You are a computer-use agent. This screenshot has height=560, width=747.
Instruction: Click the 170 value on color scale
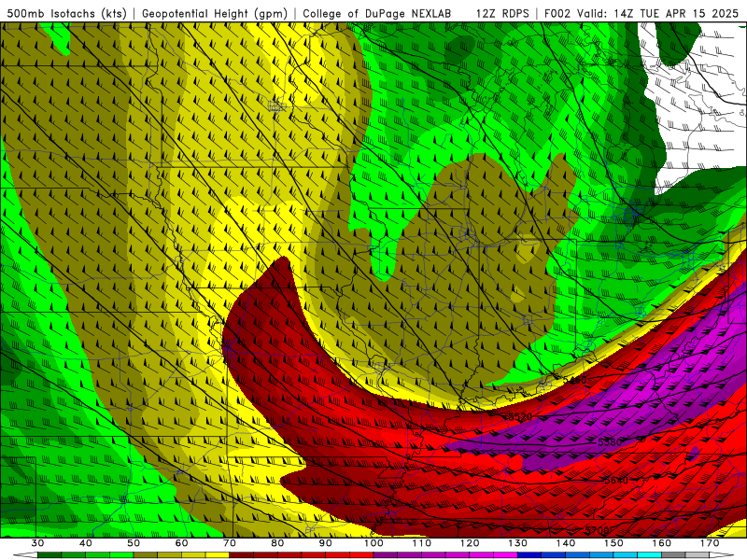coord(710,543)
